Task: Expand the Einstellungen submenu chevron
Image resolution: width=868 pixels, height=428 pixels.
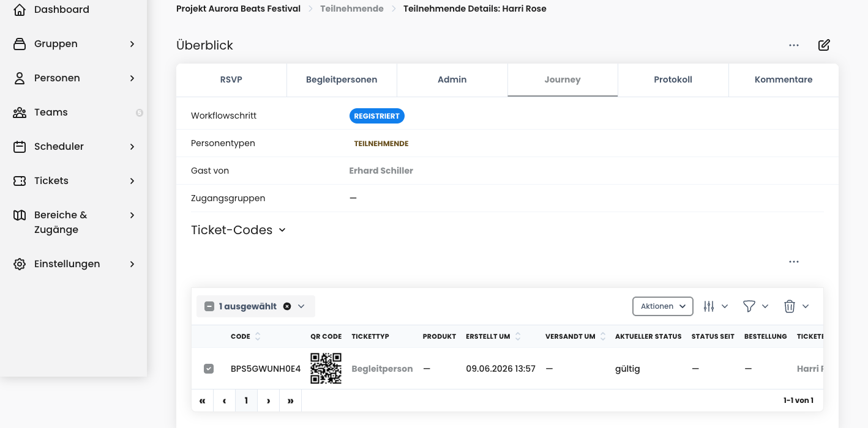Action: click(132, 264)
